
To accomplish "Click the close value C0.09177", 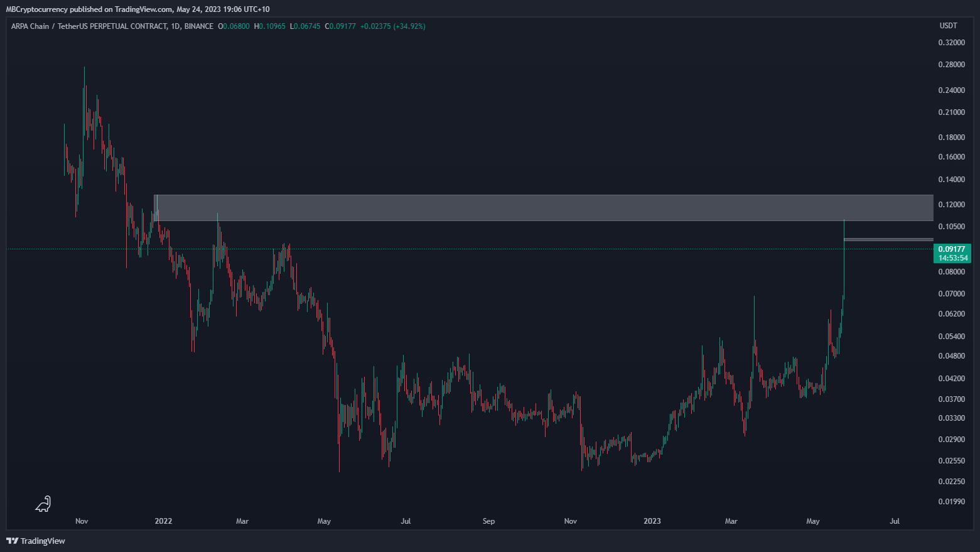I will 340,26.
